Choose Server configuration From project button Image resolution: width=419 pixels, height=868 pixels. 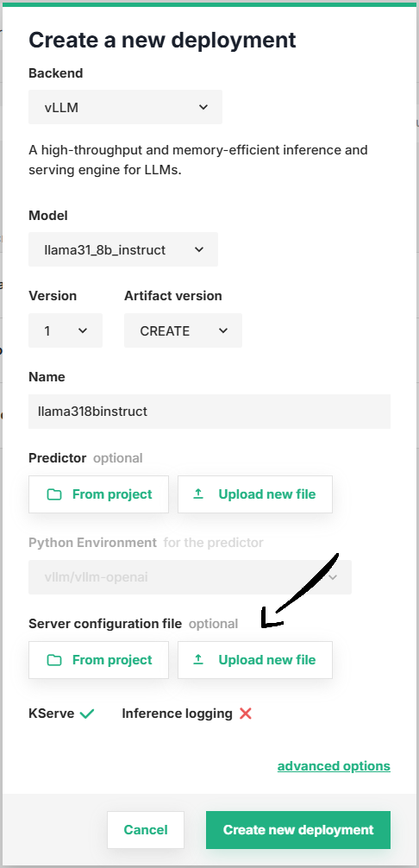[x=99, y=660]
